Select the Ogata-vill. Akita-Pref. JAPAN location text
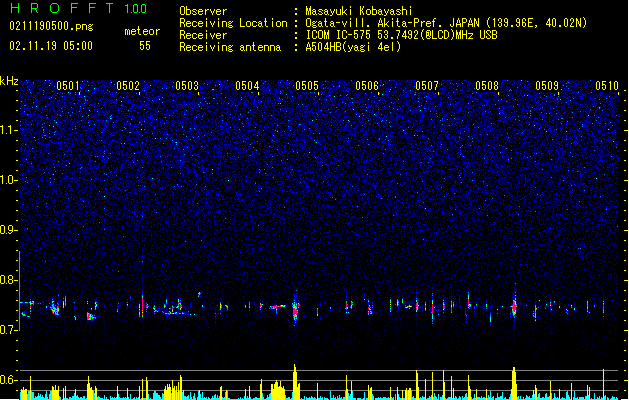The height and width of the screenshot is (400, 629). (446, 23)
